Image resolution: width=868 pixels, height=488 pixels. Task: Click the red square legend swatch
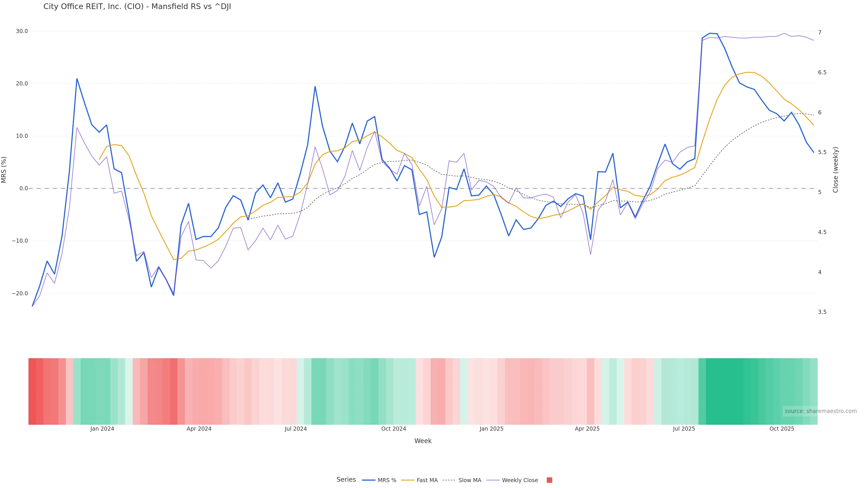(x=549, y=480)
